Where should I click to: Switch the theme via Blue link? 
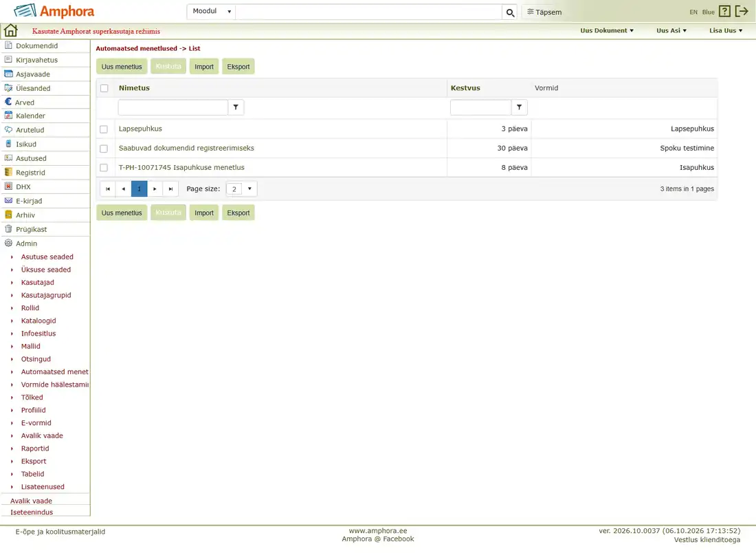(x=709, y=12)
